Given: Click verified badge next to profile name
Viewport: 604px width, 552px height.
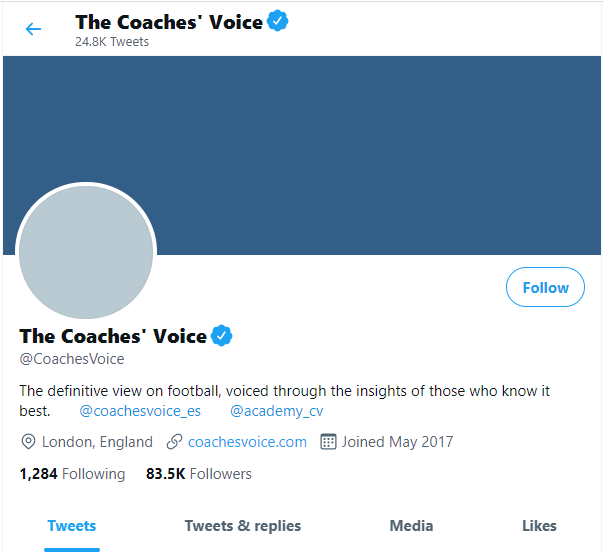Looking at the screenshot, I should coord(221,336).
